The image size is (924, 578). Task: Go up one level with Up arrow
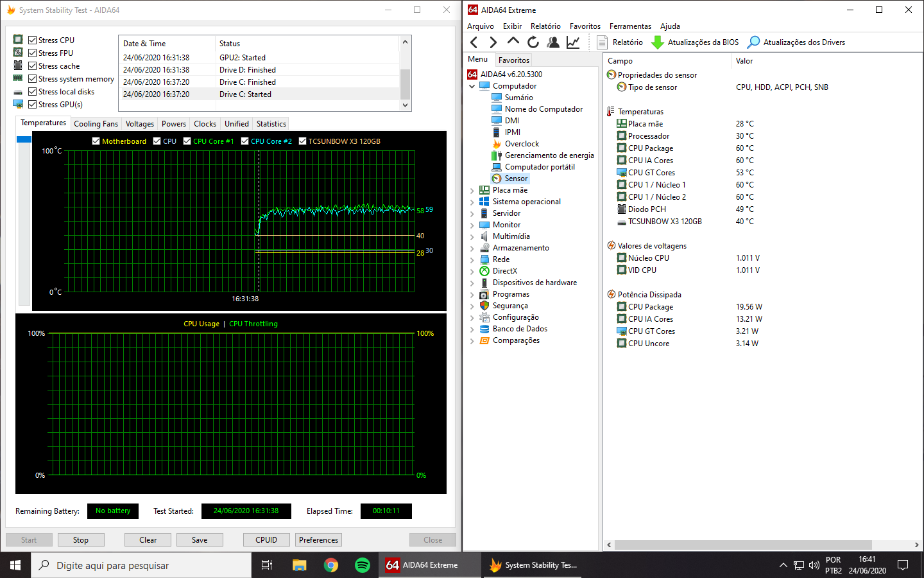(x=513, y=42)
